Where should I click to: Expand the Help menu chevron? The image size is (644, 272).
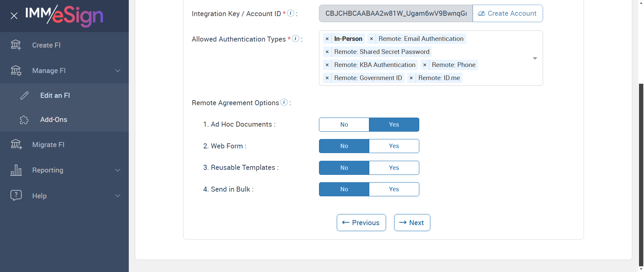pos(118,196)
